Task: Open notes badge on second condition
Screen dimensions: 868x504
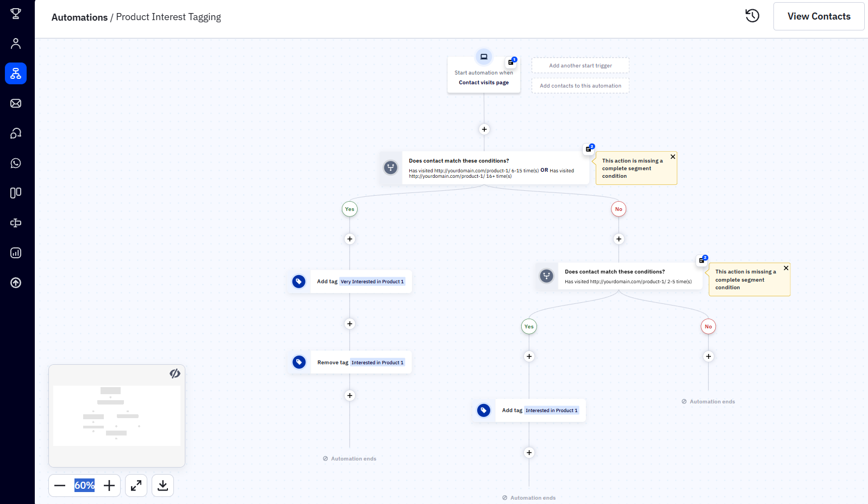Action: pyautogui.click(x=702, y=260)
